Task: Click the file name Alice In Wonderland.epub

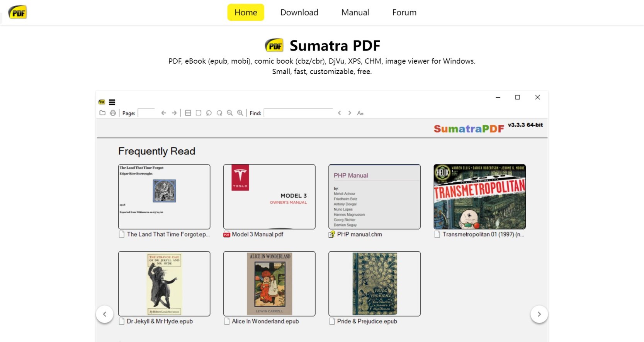Action: tap(265, 321)
